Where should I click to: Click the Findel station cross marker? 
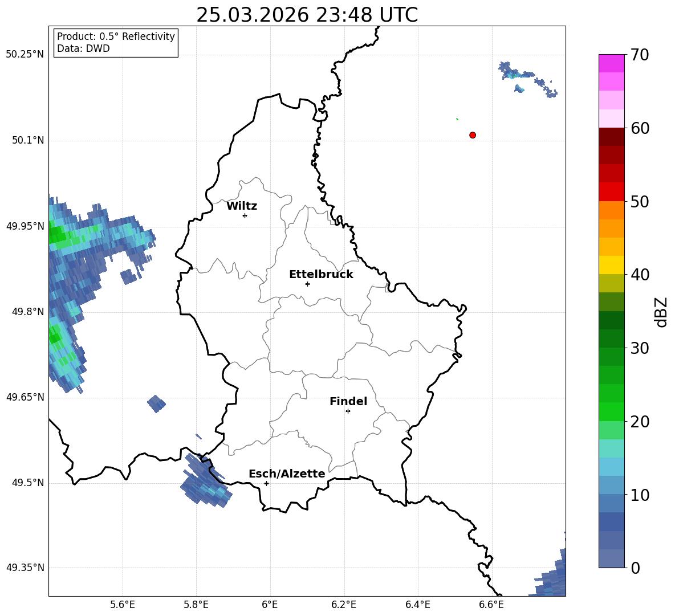point(348,411)
